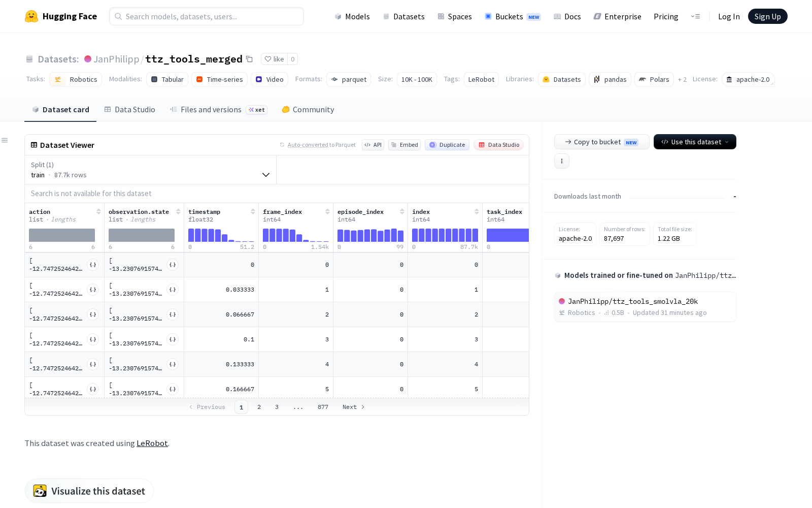Open the LeRobot link in the description

point(152,443)
